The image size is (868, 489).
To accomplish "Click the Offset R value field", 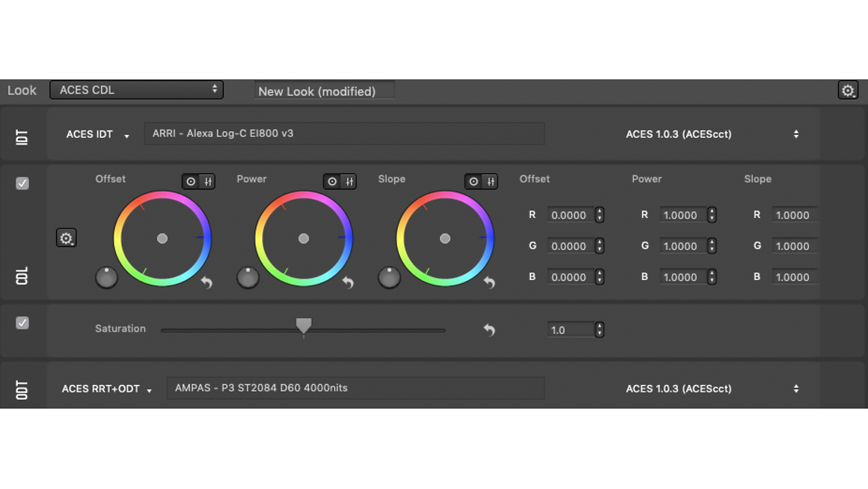I will click(571, 215).
